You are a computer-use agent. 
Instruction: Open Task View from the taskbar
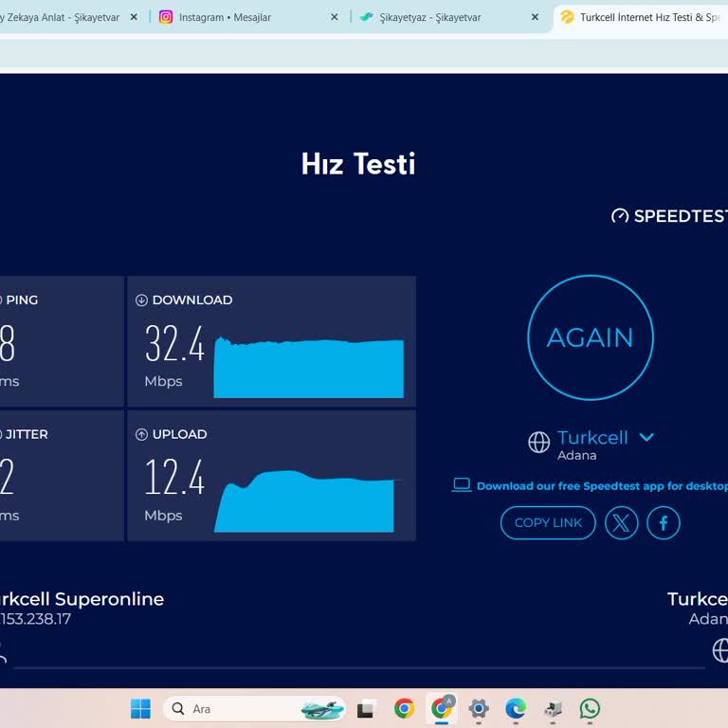click(365, 708)
